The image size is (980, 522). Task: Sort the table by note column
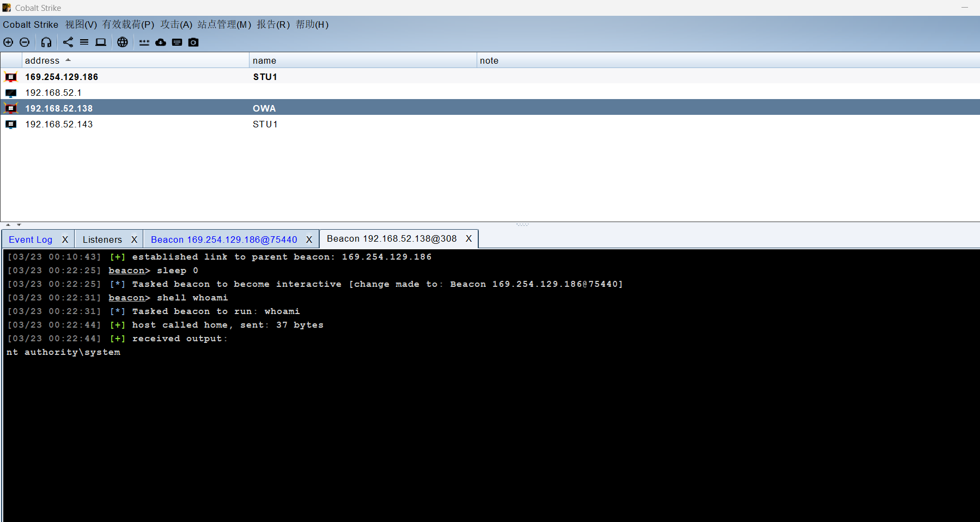coord(728,60)
